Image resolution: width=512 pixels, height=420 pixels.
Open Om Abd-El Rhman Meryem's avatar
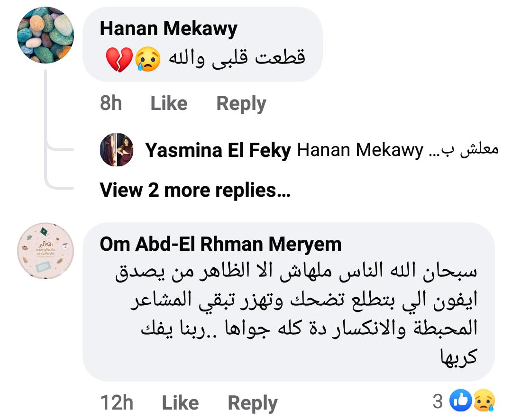pyautogui.click(x=46, y=250)
